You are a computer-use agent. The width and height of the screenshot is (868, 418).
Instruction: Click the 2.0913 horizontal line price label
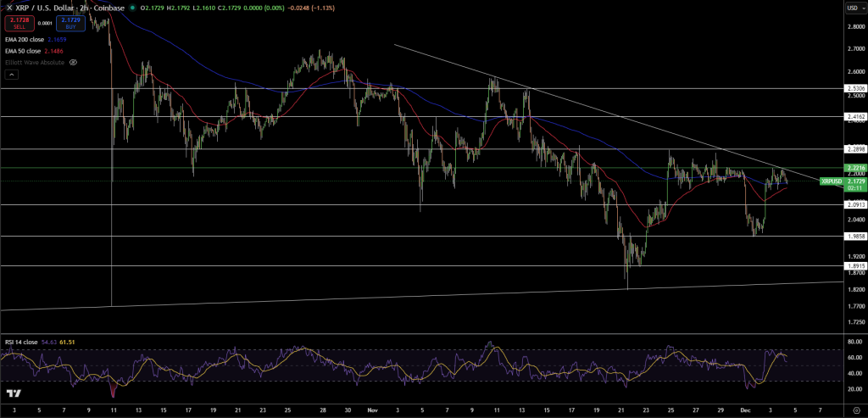854,205
